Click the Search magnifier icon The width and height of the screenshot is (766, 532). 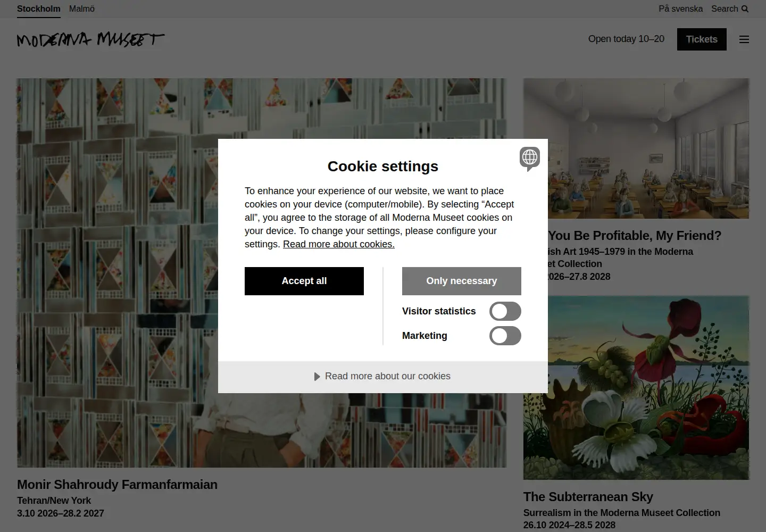[745, 9]
